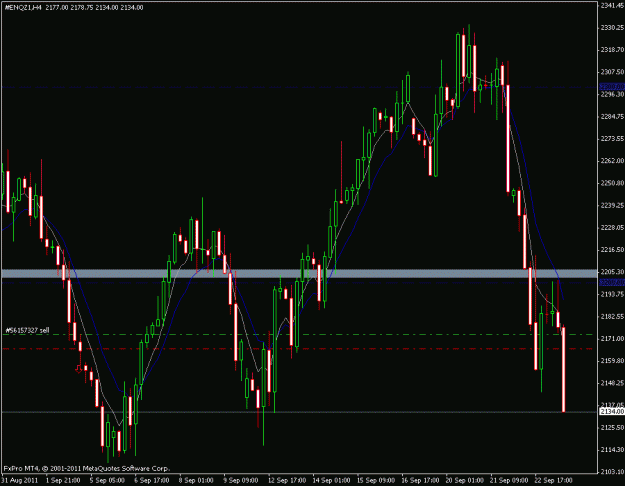Click the 14 Sep 01:00 time label
Image resolution: width=625 pixels, height=486 pixels.
331,480
